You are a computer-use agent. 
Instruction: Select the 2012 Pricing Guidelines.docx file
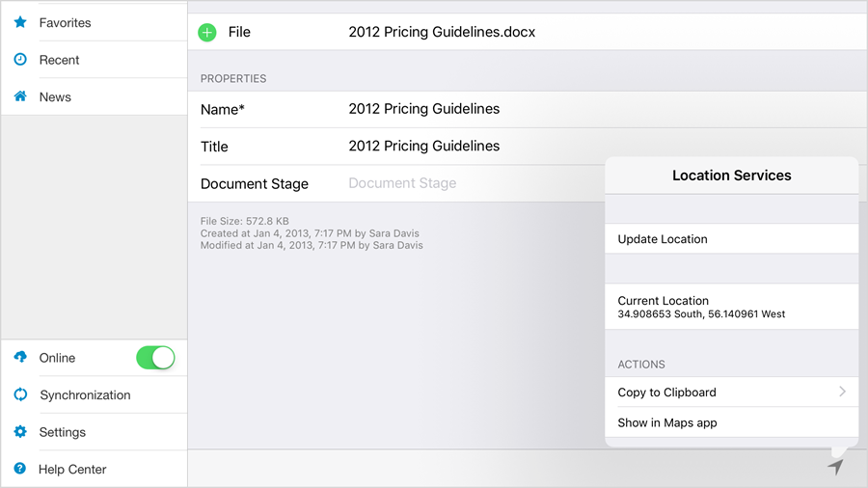[442, 33]
